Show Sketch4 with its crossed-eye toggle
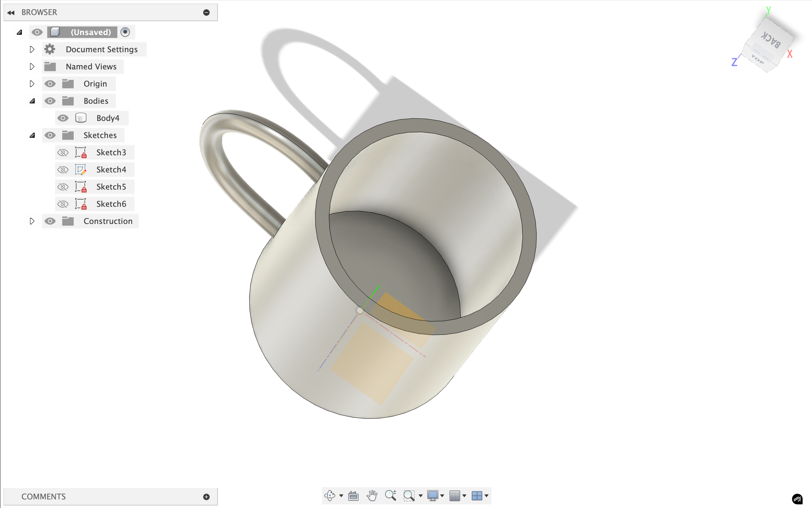812x508 pixels. (x=63, y=169)
